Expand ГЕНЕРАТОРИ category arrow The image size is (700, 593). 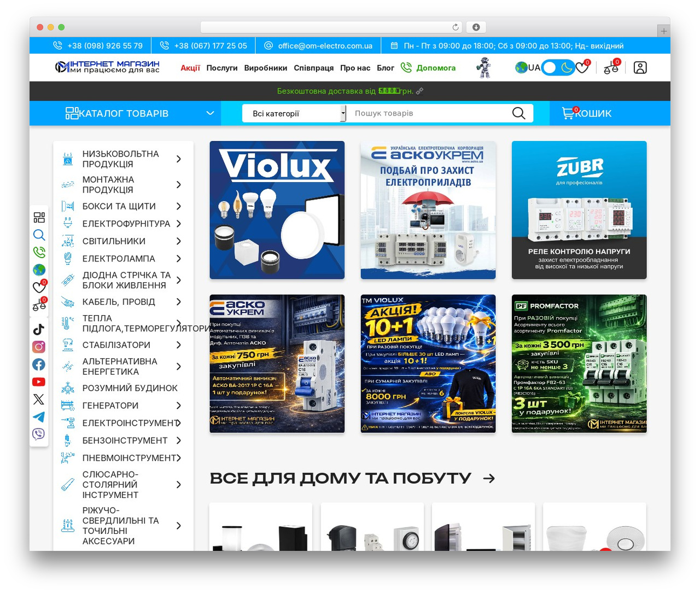click(179, 405)
